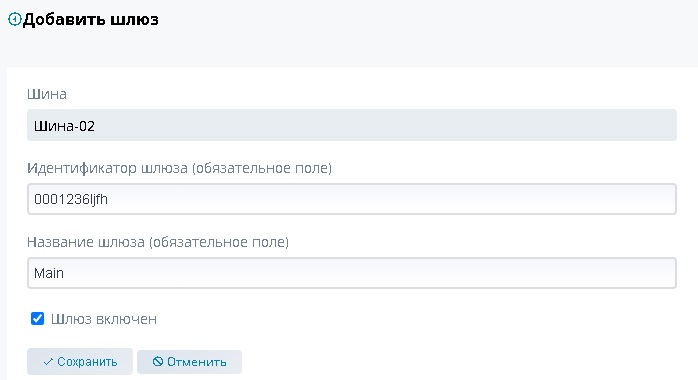Click the checkmark icon on Сохранить button
The height and width of the screenshot is (380, 698).
tap(48, 362)
